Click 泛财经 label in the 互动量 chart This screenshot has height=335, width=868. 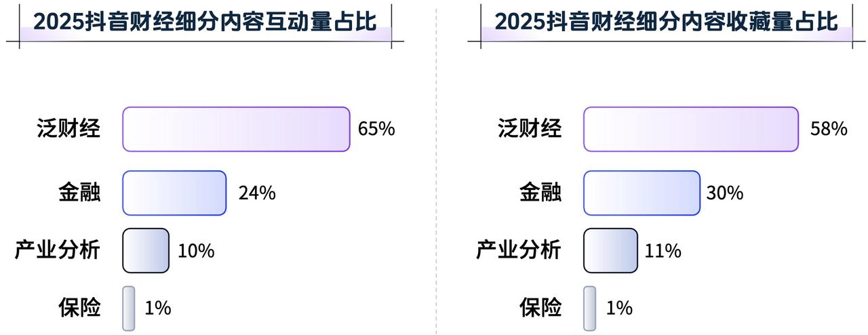click(x=68, y=128)
